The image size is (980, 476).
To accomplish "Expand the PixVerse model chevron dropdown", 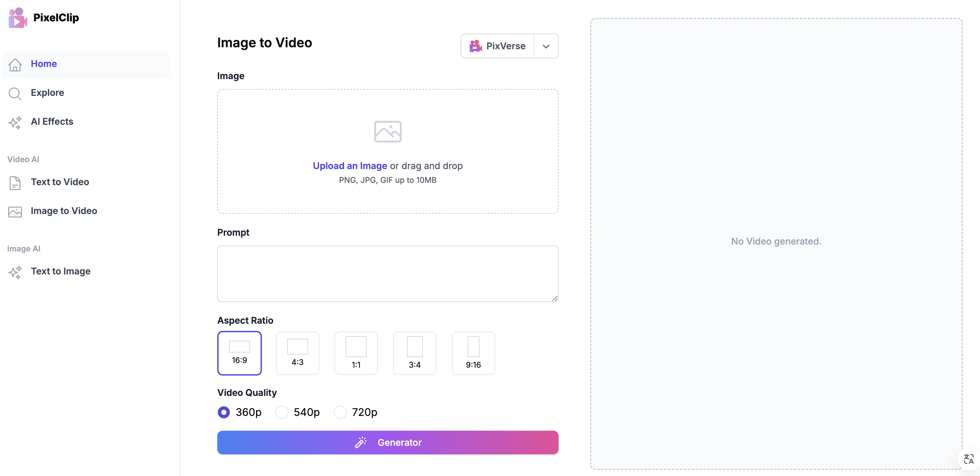I will coord(546,46).
